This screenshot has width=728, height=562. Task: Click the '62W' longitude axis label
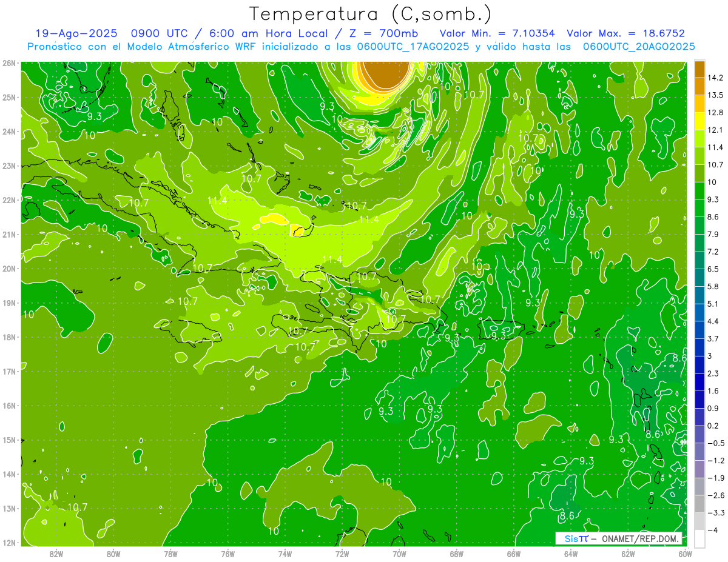(x=628, y=554)
